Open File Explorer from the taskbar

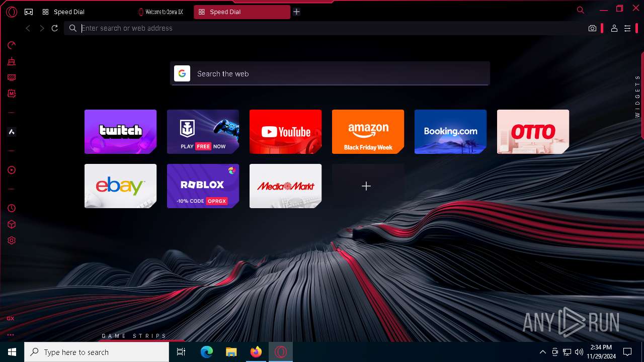pyautogui.click(x=231, y=352)
